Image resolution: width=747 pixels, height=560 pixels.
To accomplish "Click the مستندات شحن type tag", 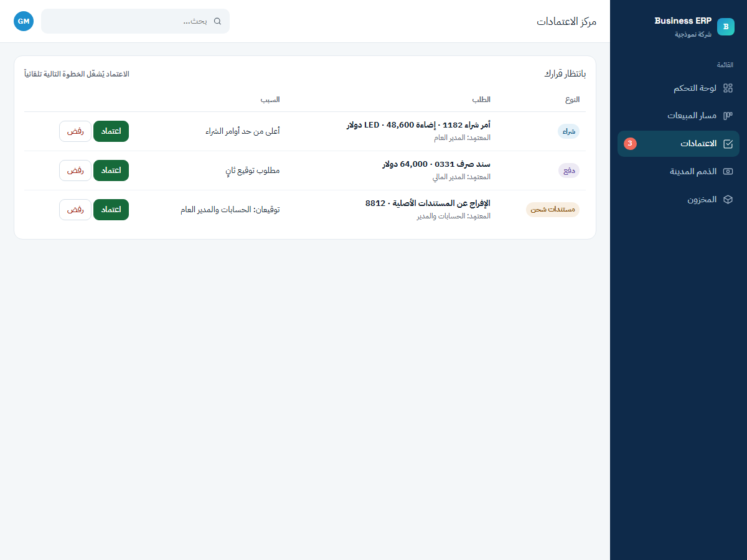I will pyautogui.click(x=553, y=210).
